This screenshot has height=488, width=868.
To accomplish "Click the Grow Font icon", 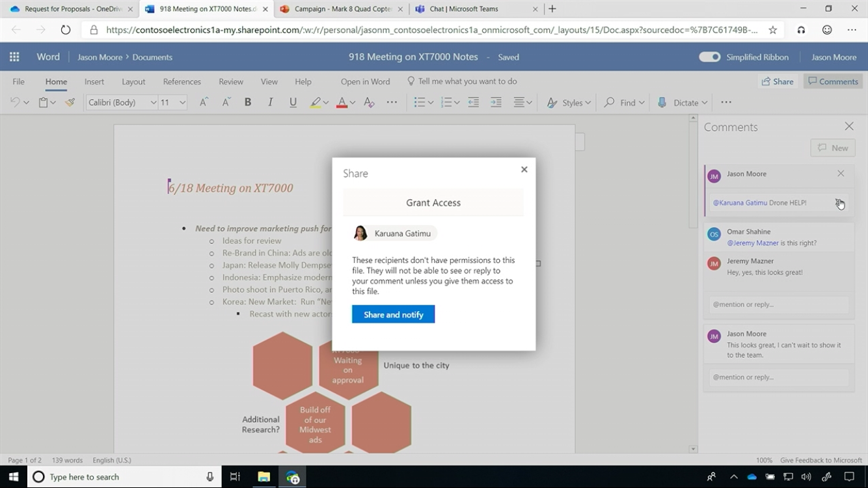I will pyautogui.click(x=204, y=102).
